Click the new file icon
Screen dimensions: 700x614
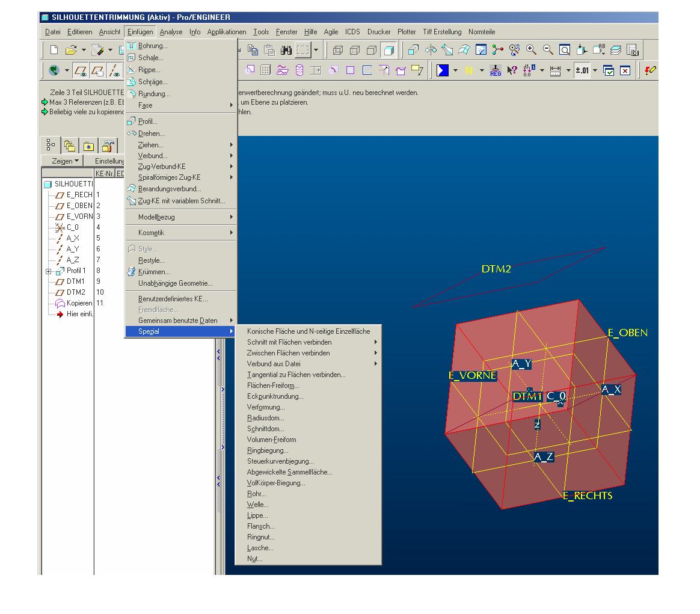pos(54,50)
